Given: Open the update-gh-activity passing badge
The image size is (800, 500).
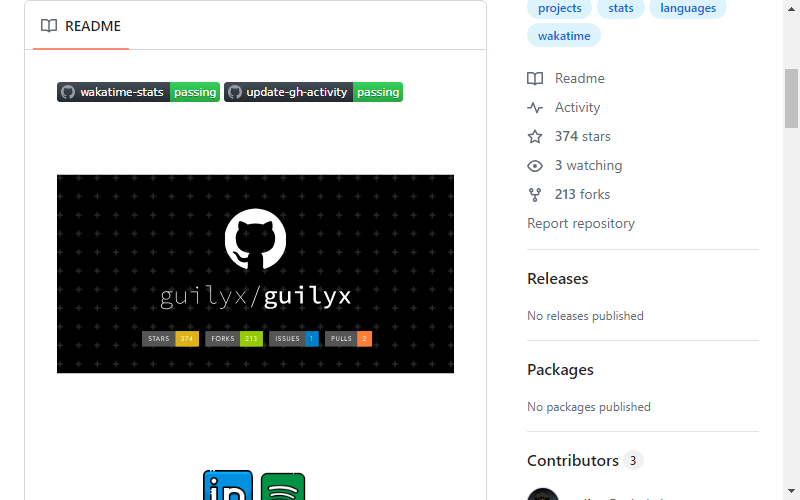Looking at the screenshot, I should pos(313,92).
